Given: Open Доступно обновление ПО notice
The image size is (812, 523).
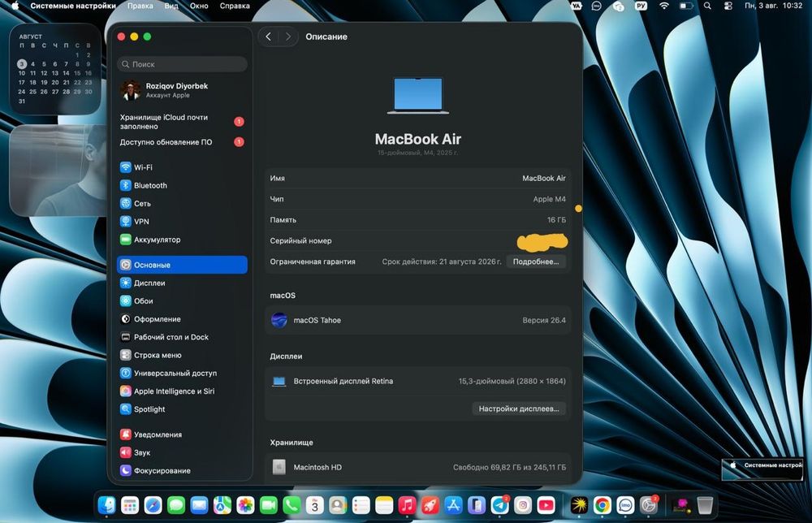Looking at the screenshot, I should (x=182, y=142).
